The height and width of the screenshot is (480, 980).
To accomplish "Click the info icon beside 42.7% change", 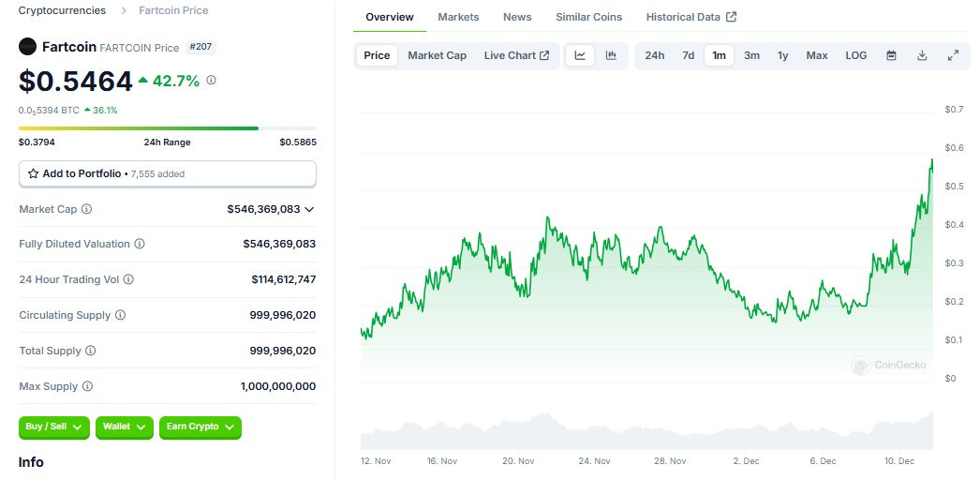I will pyautogui.click(x=211, y=80).
